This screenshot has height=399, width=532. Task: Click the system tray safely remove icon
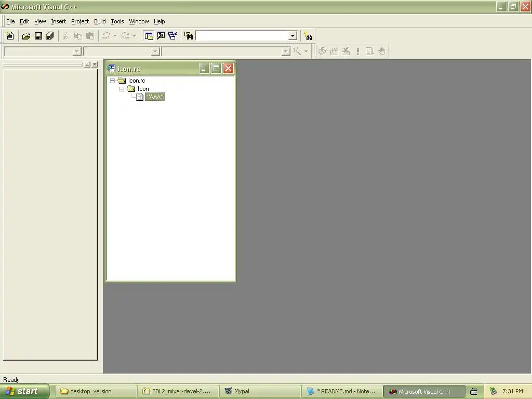coord(494,391)
